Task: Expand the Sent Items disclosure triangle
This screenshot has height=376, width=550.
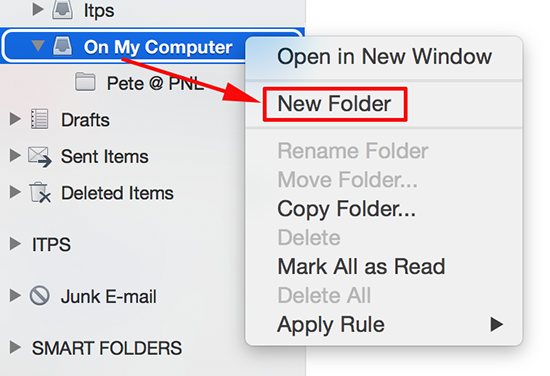Action: tap(15, 155)
